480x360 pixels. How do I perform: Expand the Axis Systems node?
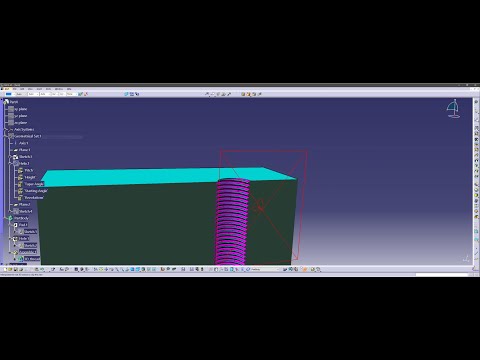6,129
